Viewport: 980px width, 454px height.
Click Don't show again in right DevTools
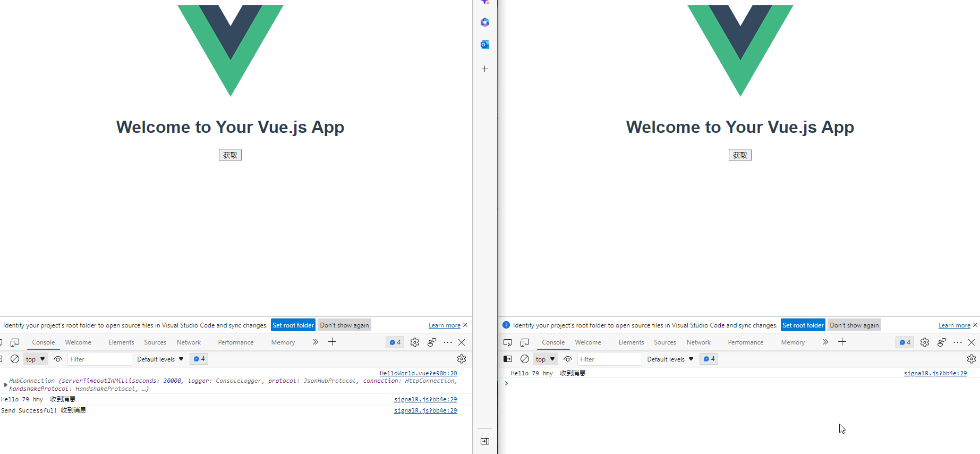click(854, 325)
